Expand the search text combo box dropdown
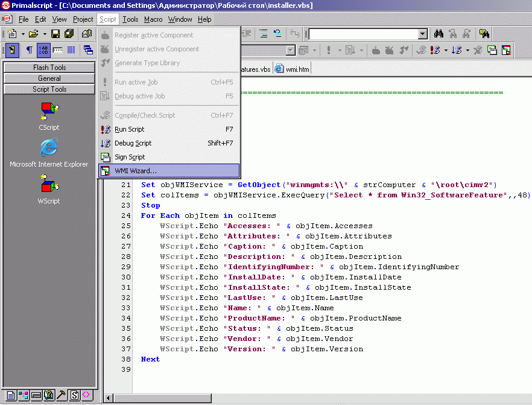Image resolution: width=532 pixels, height=405 pixels. (422, 34)
